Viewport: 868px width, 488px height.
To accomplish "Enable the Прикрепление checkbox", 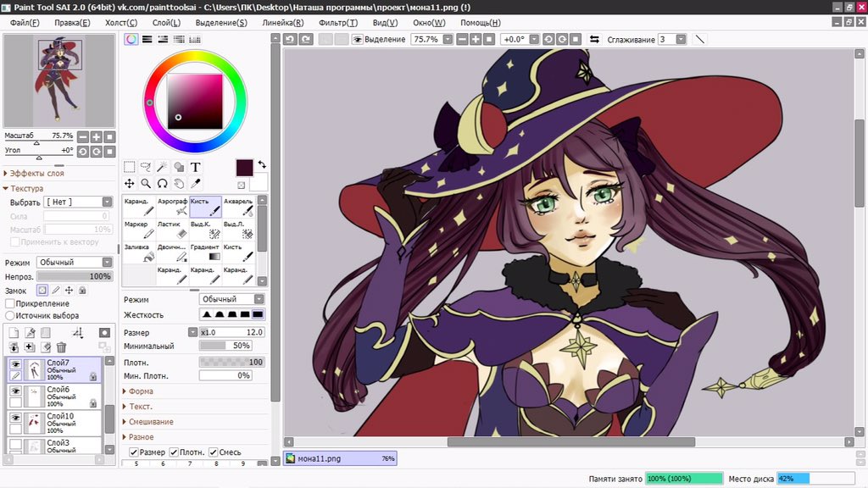I will pos(10,303).
